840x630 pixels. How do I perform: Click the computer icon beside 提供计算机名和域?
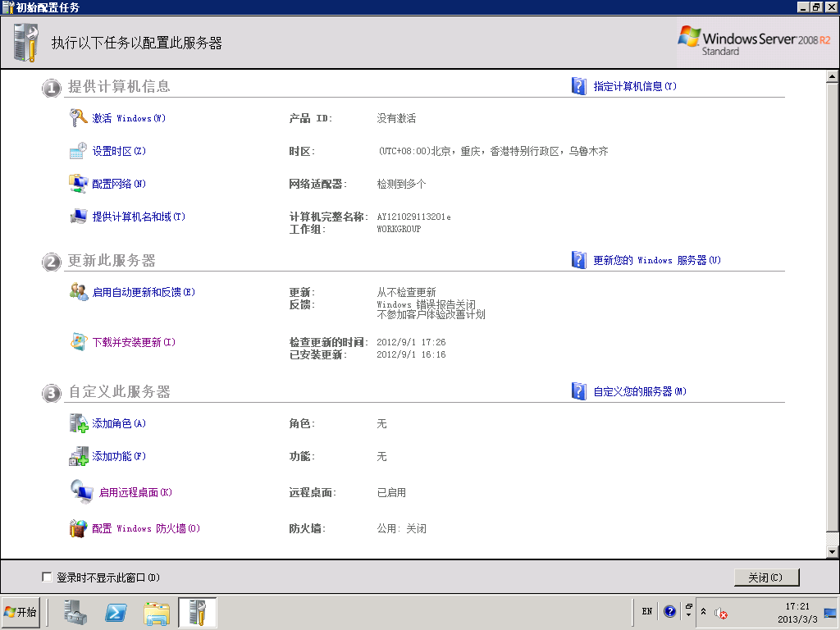(x=79, y=217)
